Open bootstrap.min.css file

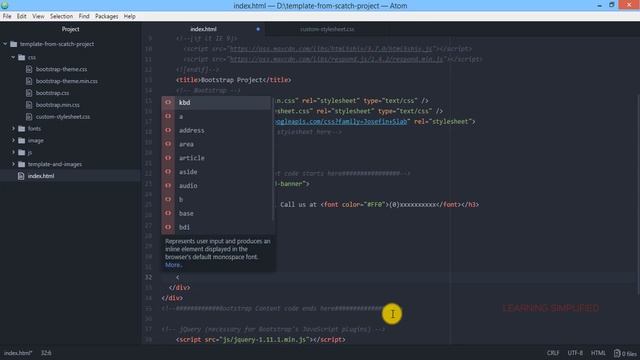click(58, 105)
